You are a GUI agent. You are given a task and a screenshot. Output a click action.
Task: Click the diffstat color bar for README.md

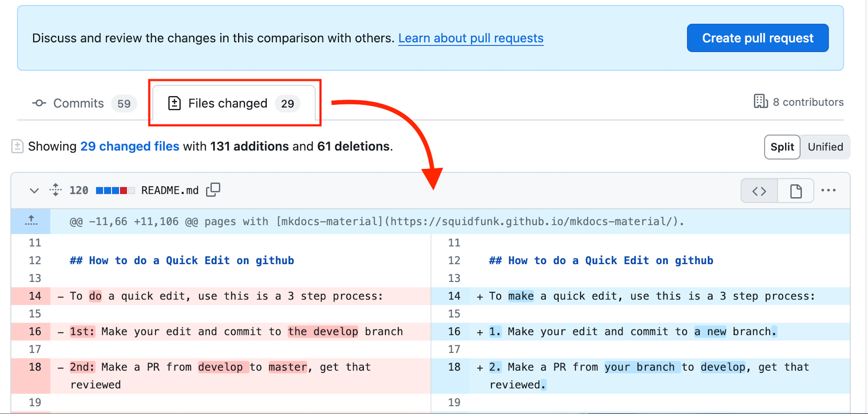tap(115, 191)
